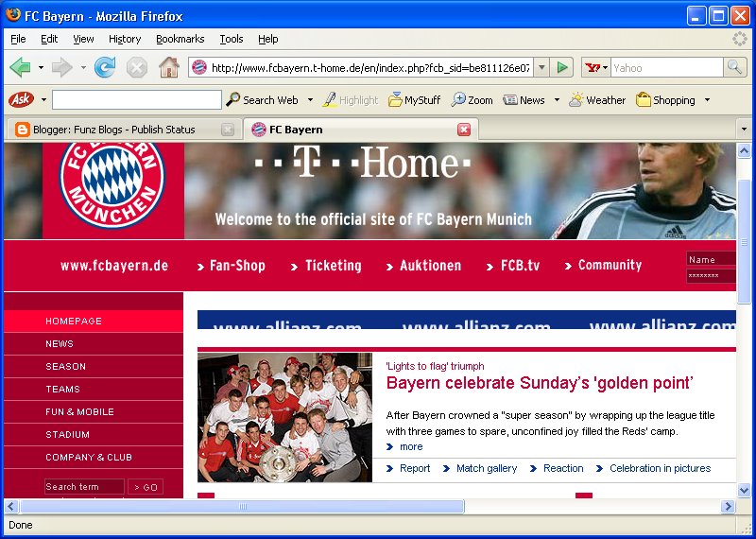This screenshot has height=539, width=756.
Task: Open NEWS in the left navigation
Action: 94,343
